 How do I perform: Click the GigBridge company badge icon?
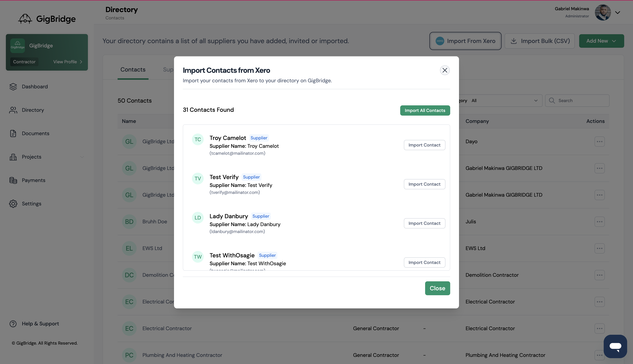(18, 46)
